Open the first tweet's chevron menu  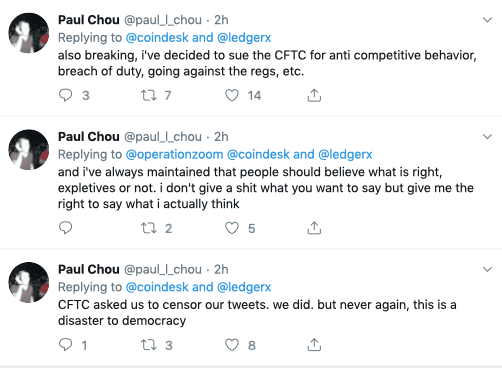[x=487, y=20]
